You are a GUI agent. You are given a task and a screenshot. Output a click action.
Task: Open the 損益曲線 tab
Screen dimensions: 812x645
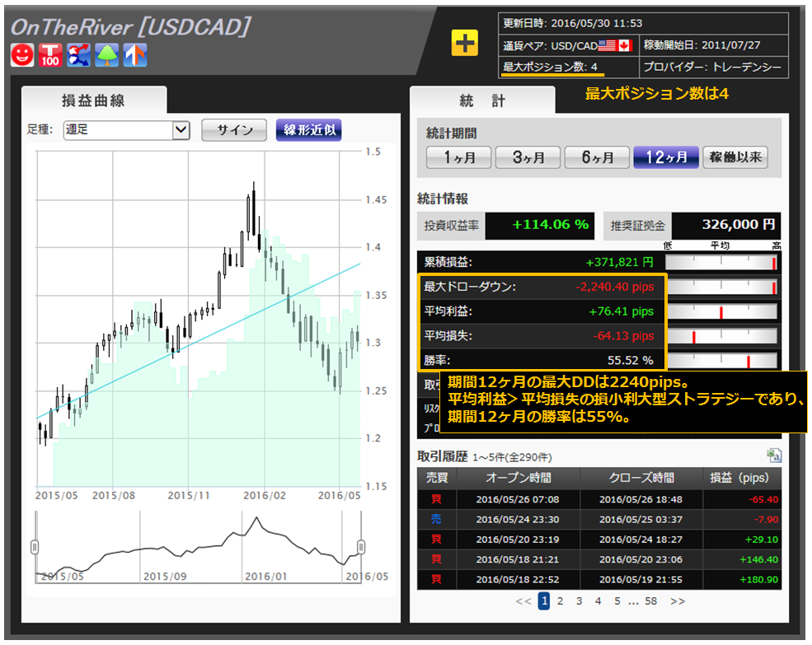pyautogui.click(x=94, y=101)
